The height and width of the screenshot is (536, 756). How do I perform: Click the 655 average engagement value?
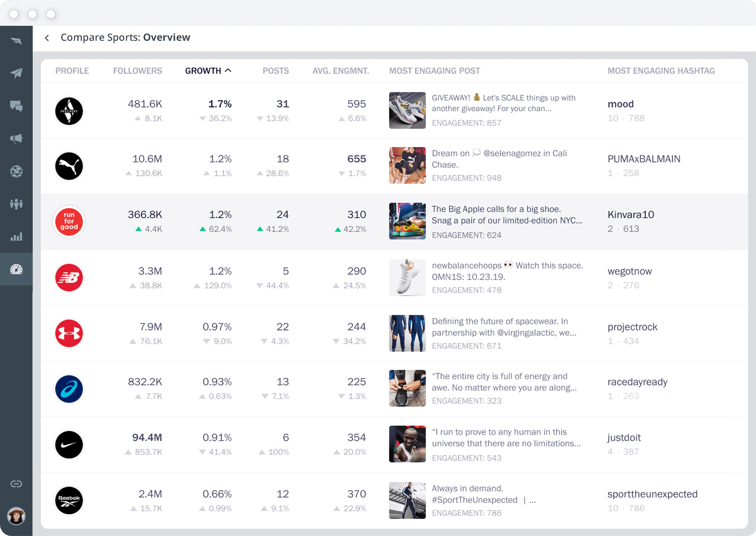[356, 159]
